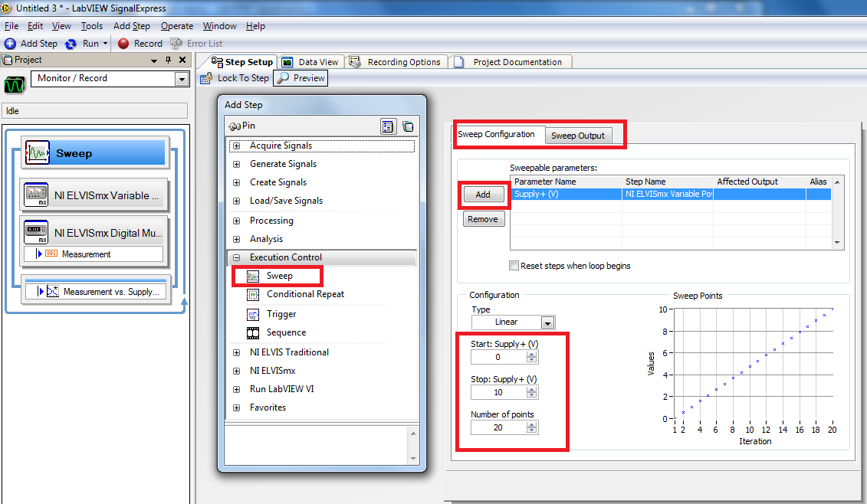Image resolution: width=867 pixels, height=504 pixels.
Task: Open the Error List icon
Action: tap(176, 44)
